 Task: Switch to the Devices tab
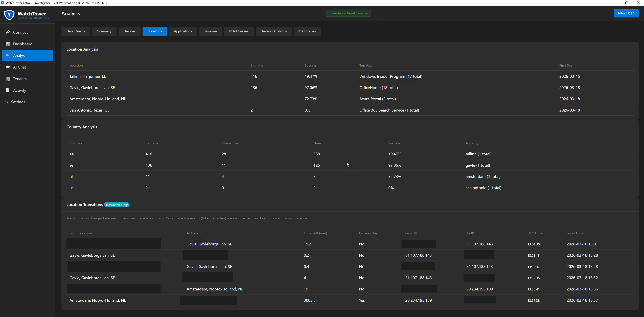[x=129, y=31]
